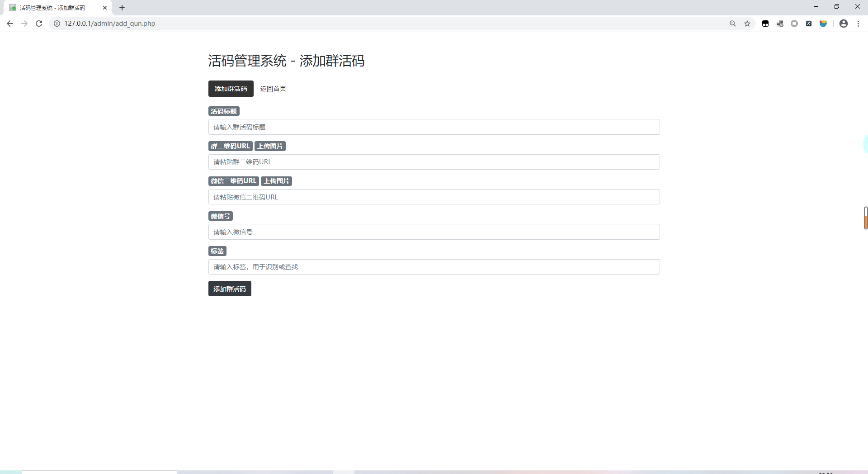Click the vertical scrollbar on the right edge
Viewport: 868px width, 474px height.
(x=865, y=218)
